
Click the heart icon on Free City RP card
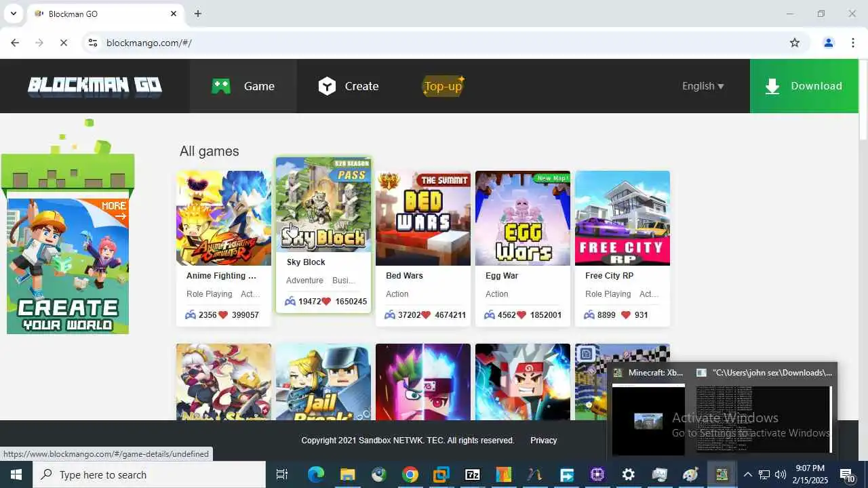click(626, 315)
